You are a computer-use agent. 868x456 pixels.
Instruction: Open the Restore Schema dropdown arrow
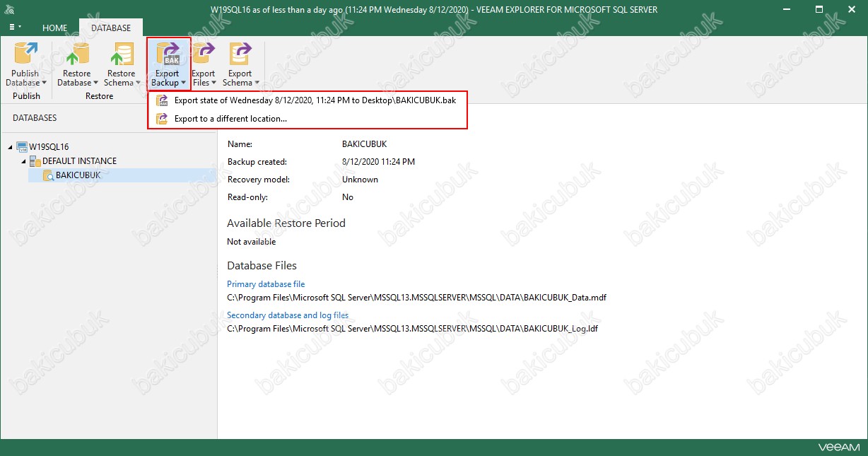138,83
